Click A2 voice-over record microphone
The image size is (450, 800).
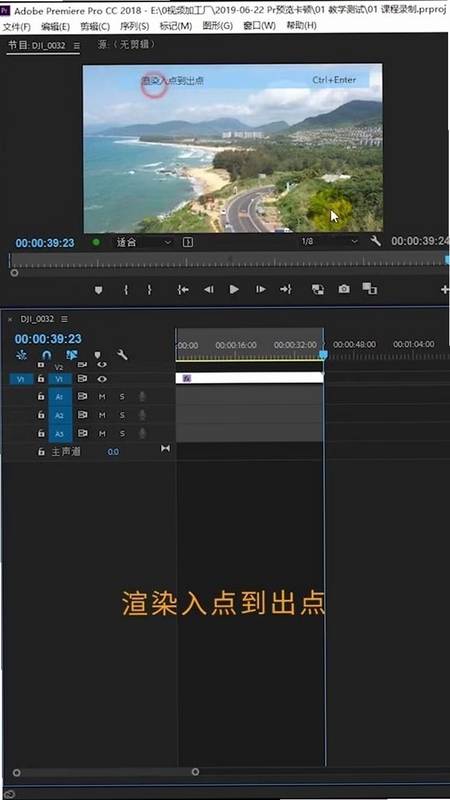tap(142, 415)
